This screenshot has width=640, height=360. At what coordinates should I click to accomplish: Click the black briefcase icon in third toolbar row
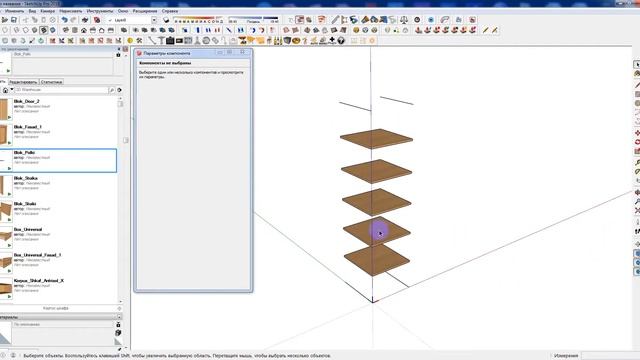[x=170, y=40]
